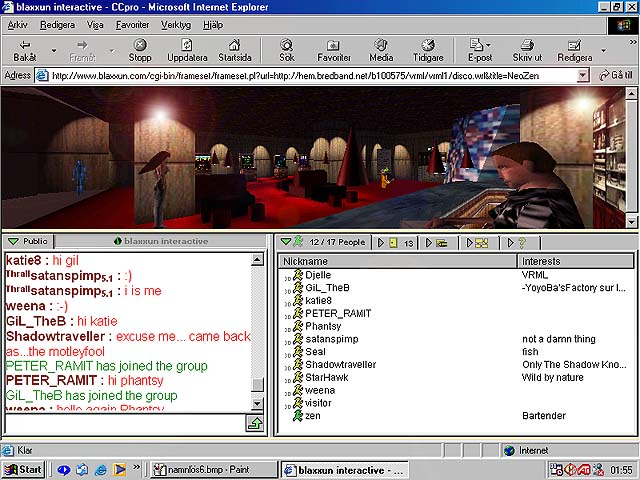Image resolution: width=640 pixels, height=480 pixels.
Task: Expand the Public chat group triangle
Action: tap(13, 241)
